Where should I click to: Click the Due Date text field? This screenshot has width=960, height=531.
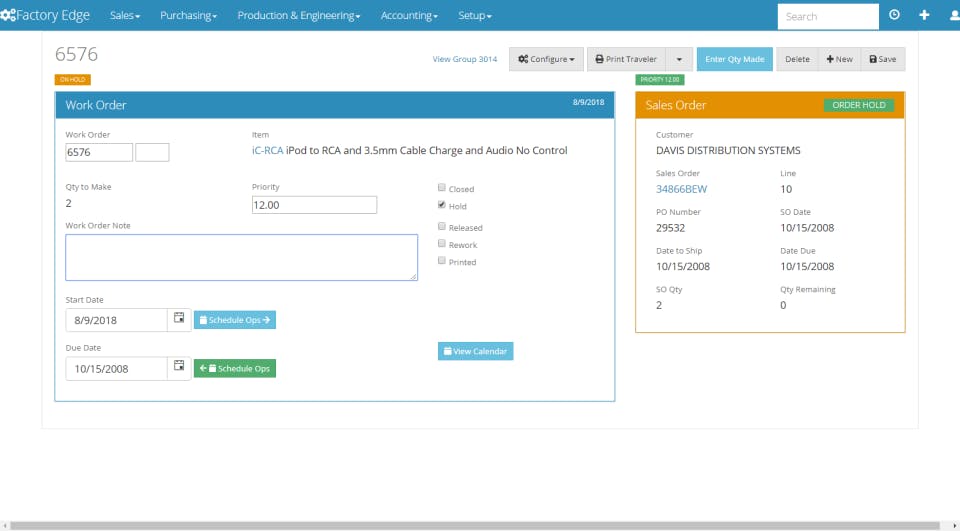(x=116, y=369)
